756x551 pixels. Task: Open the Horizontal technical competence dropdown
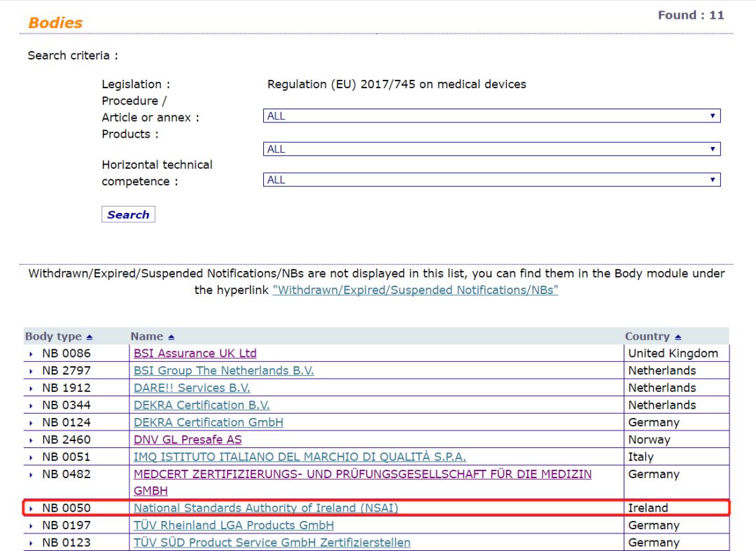[492, 180]
